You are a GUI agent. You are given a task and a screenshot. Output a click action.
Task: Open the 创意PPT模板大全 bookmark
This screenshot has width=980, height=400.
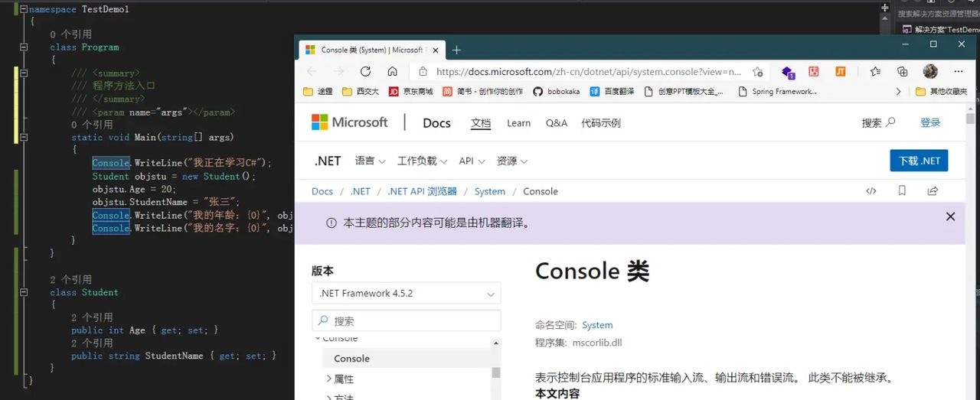684,92
